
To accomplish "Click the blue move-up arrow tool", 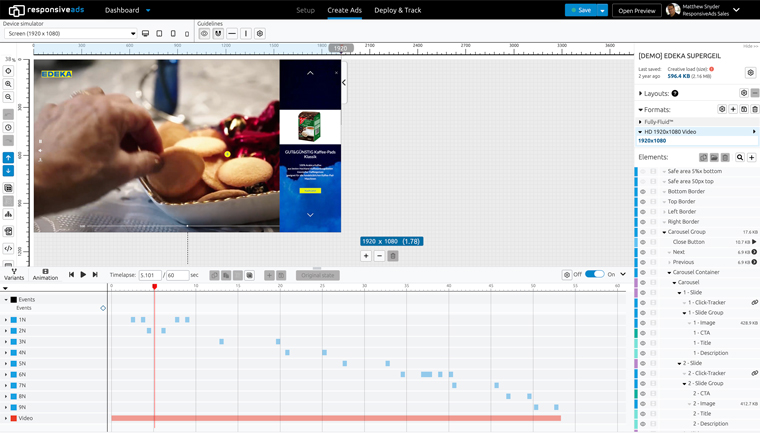I will [8, 158].
